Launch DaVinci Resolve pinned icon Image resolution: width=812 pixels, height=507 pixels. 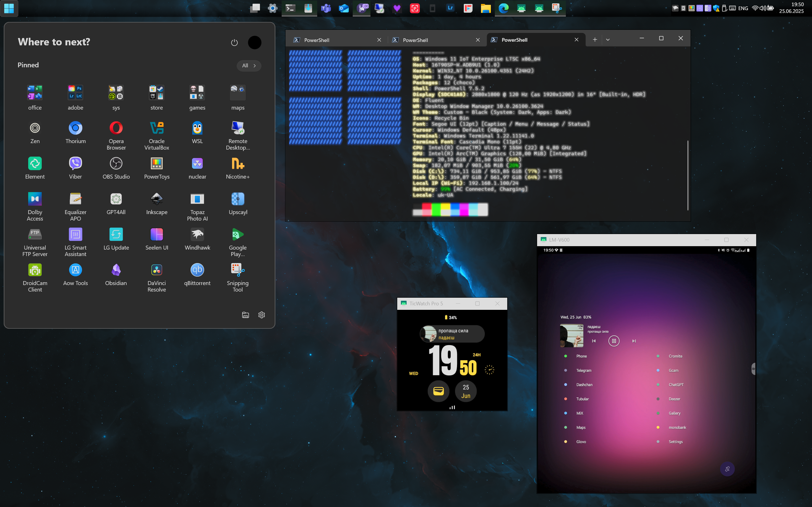[x=156, y=270]
